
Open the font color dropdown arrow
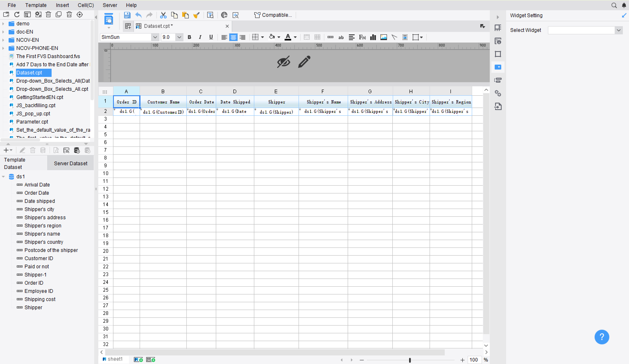pyautogui.click(x=295, y=37)
